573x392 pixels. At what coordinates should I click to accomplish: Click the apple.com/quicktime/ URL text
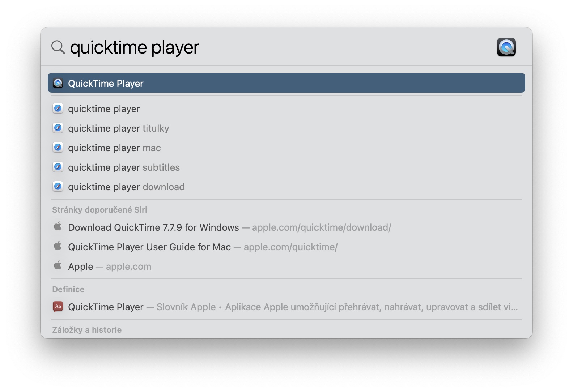pos(291,247)
